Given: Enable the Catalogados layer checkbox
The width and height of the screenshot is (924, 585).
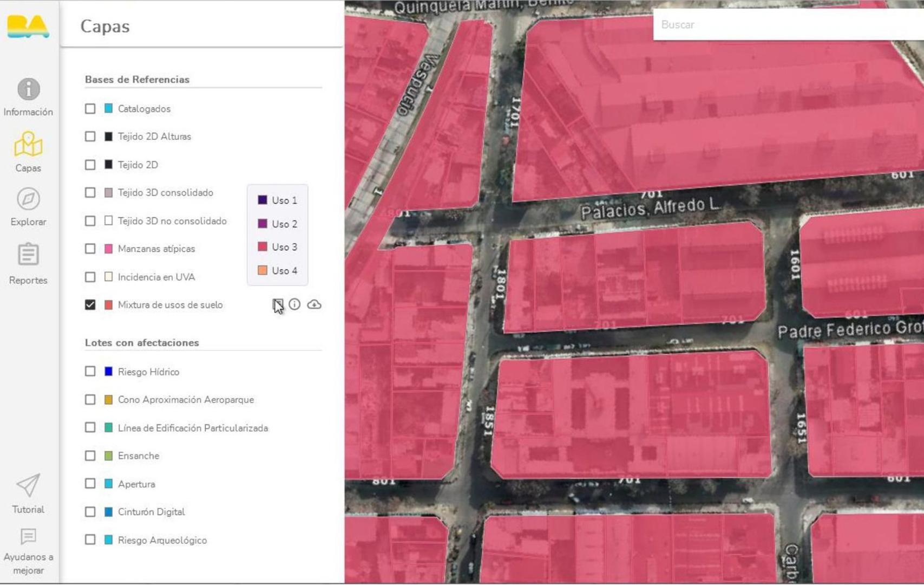Looking at the screenshot, I should (90, 109).
